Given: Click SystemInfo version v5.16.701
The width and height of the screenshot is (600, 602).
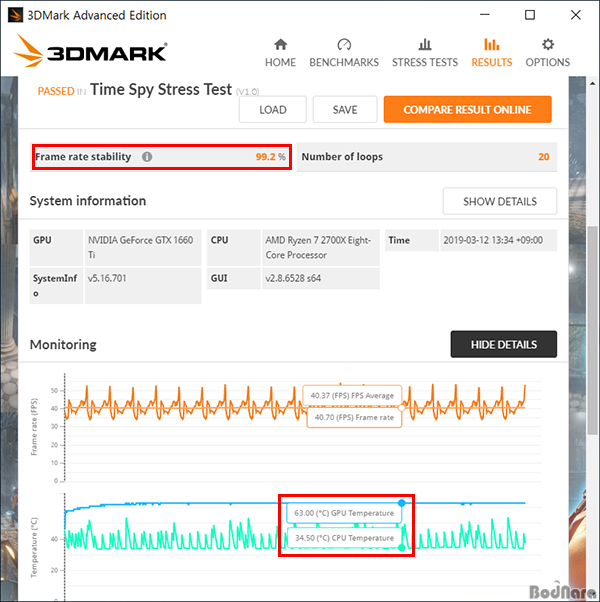Looking at the screenshot, I should click(x=143, y=286).
